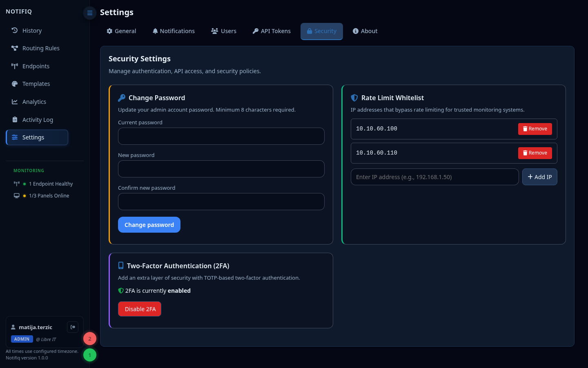Click the 1 Endpoint Healthy status

click(43, 184)
